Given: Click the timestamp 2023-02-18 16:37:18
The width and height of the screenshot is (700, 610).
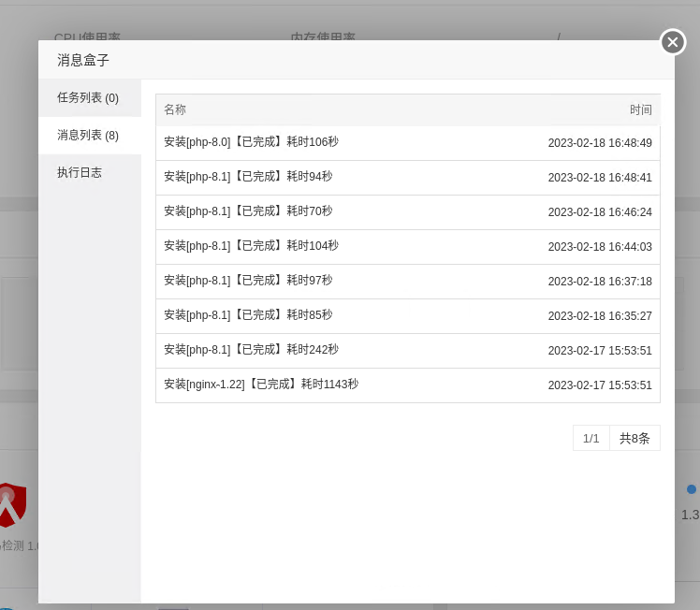Looking at the screenshot, I should (x=600, y=282).
